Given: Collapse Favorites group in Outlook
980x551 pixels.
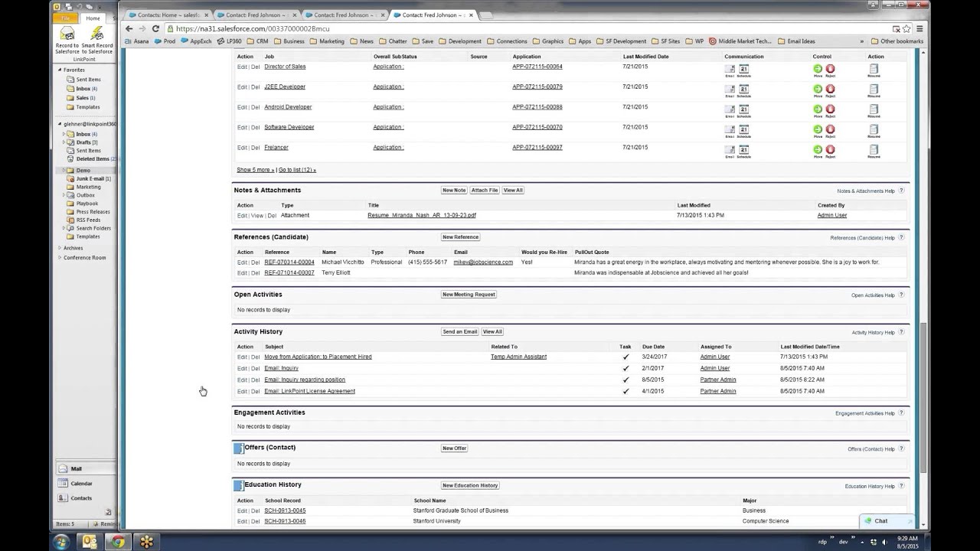Looking at the screenshot, I should pos(60,70).
